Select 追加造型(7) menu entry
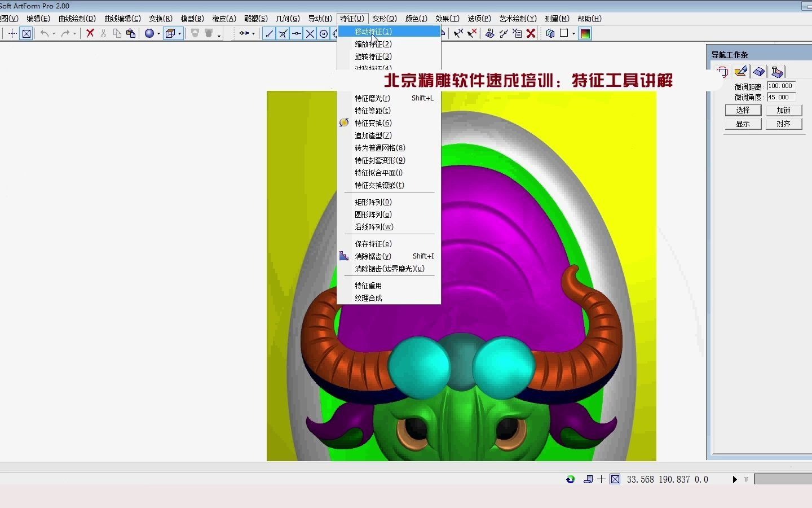The width and height of the screenshot is (812, 508). (389, 135)
